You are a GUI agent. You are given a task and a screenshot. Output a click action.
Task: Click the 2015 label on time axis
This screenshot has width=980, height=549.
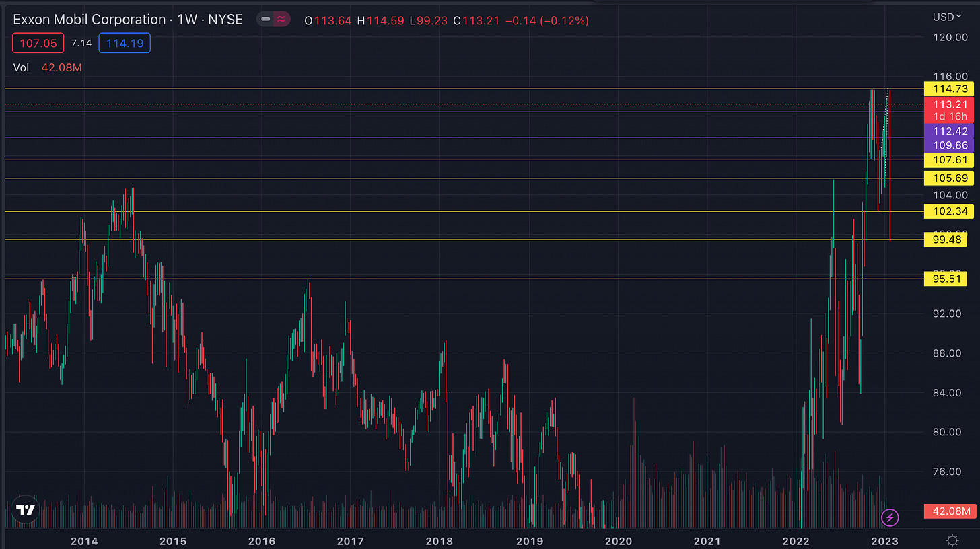(173, 540)
